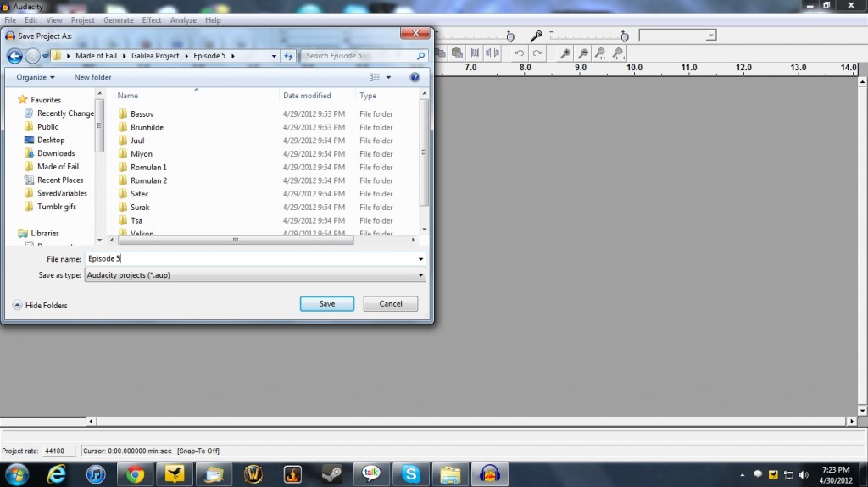The width and height of the screenshot is (868, 487).
Task: Click the search magnifier in Search Episode 5
Action: (420, 55)
